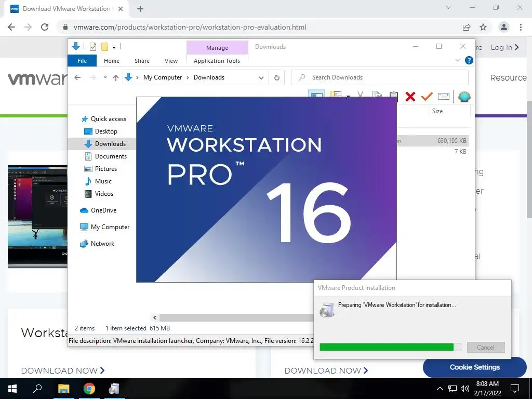The image size is (532, 399).
Task: Select Quick access in navigation pane
Action: [x=108, y=119]
